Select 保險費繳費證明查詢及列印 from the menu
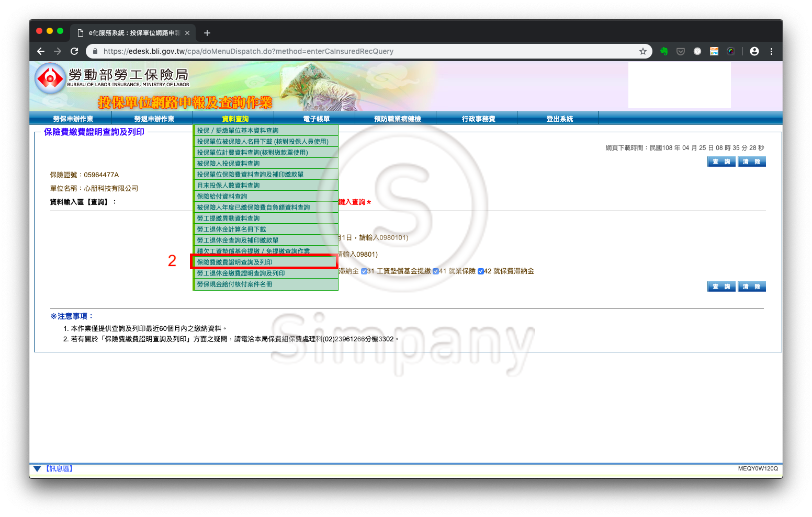 coord(234,262)
